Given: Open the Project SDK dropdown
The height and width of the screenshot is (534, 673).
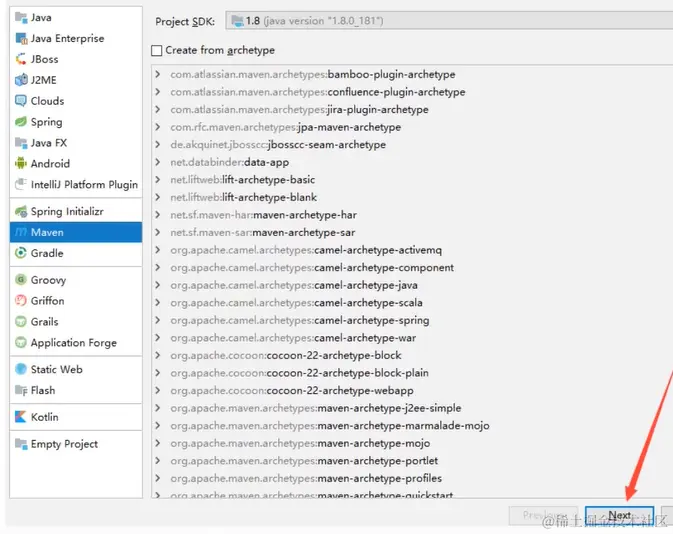Looking at the screenshot, I should [449, 21].
